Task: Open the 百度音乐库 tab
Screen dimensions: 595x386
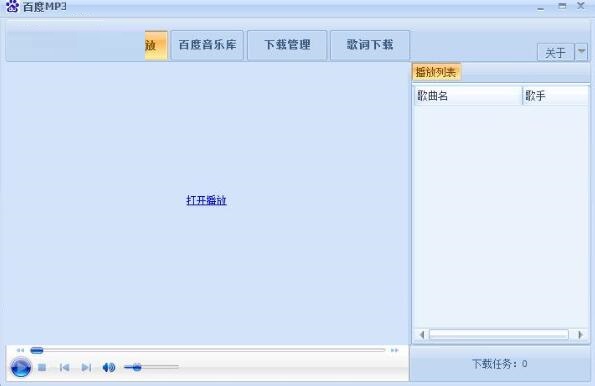Action: point(207,45)
